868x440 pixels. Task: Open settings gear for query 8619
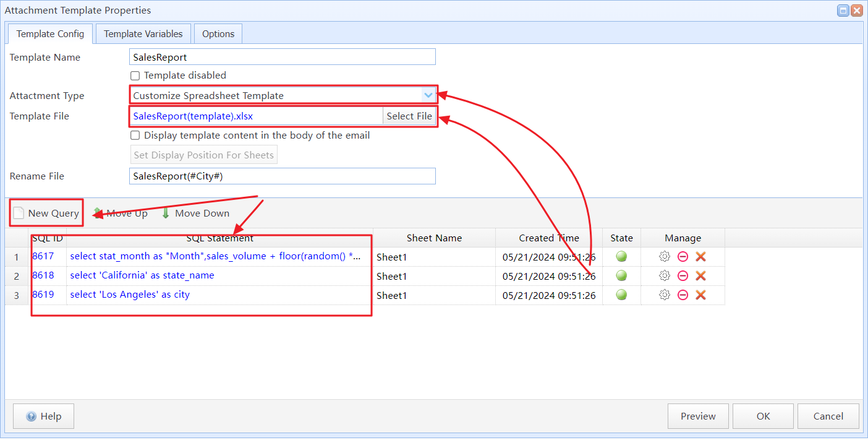point(664,295)
